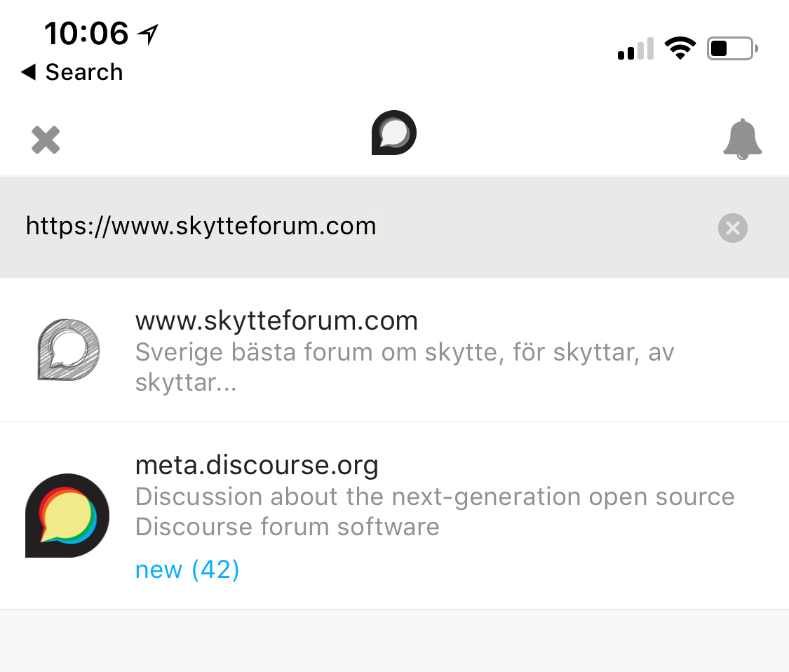The height and width of the screenshot is (672, 789).
Task: Tap the gray X close icon
Action: click(x=46, y=140)
